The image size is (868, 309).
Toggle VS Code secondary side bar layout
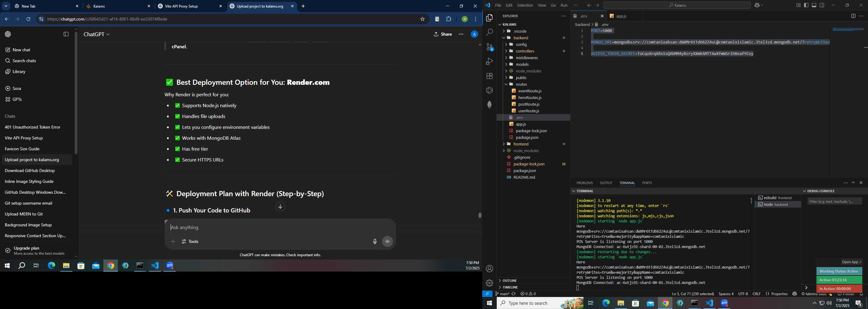(x=822, y=5)
